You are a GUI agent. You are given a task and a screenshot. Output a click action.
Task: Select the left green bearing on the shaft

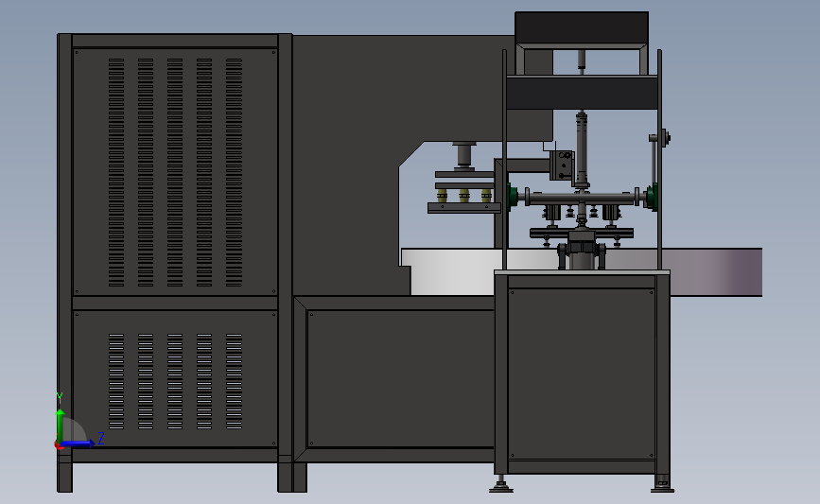[513, 196]
